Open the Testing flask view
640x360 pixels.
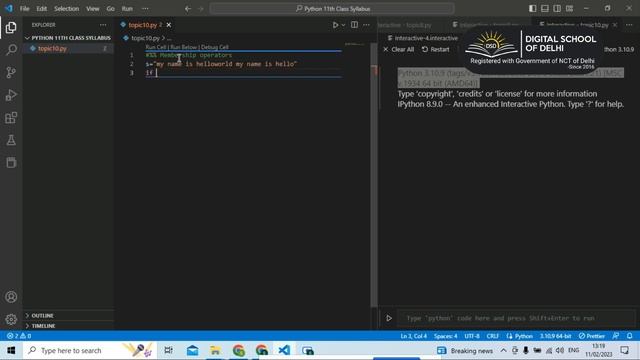(11, 140)
